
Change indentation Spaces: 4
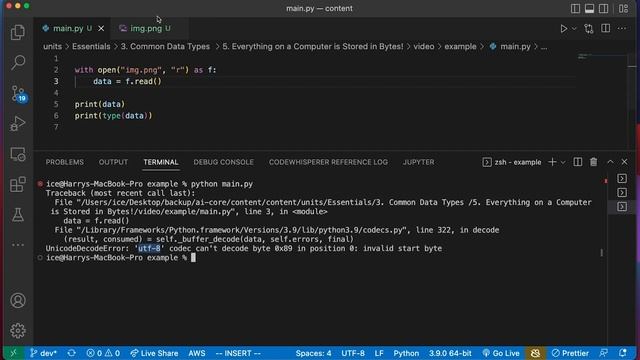tap(313, 353)
